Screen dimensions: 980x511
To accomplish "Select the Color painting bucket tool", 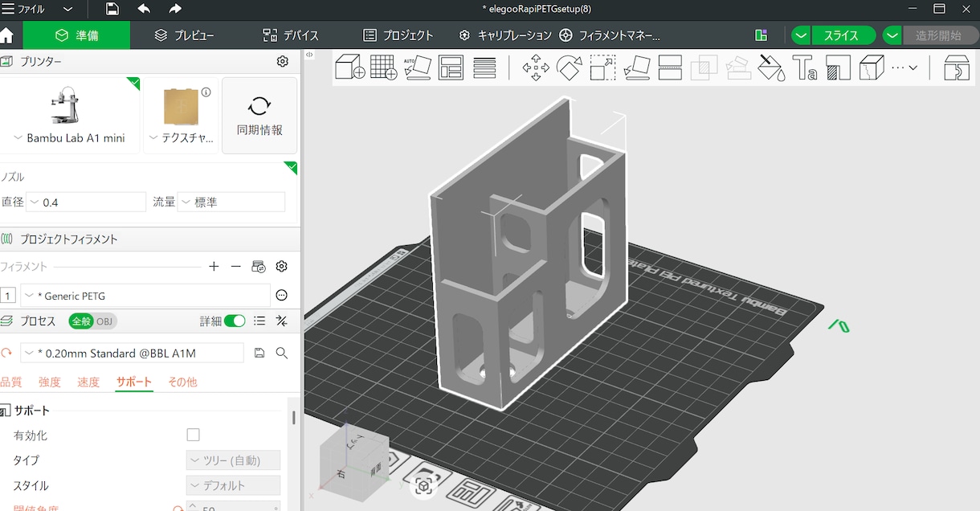I will click(x=771, y=67).
